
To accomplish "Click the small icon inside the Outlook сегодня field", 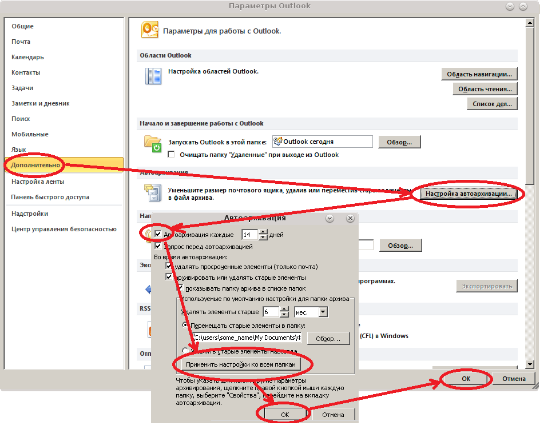I will tap(277, 141).
